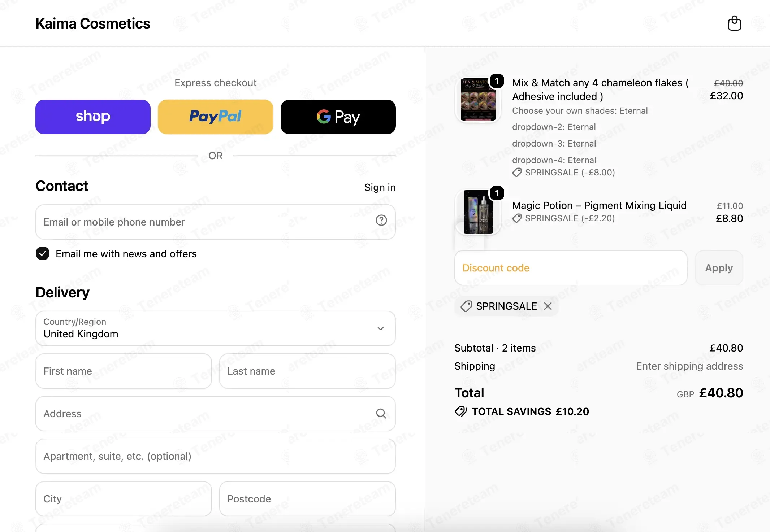770x532 pixels.
Task: Open the shopping bag cart icon
Action: (734, 23)
